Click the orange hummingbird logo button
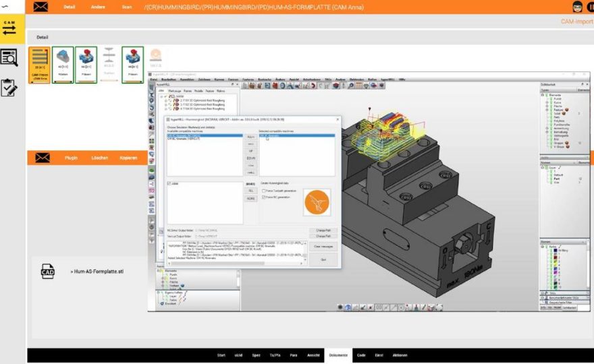The height and width of the screenshot is (364, 594). click(317, 202)
